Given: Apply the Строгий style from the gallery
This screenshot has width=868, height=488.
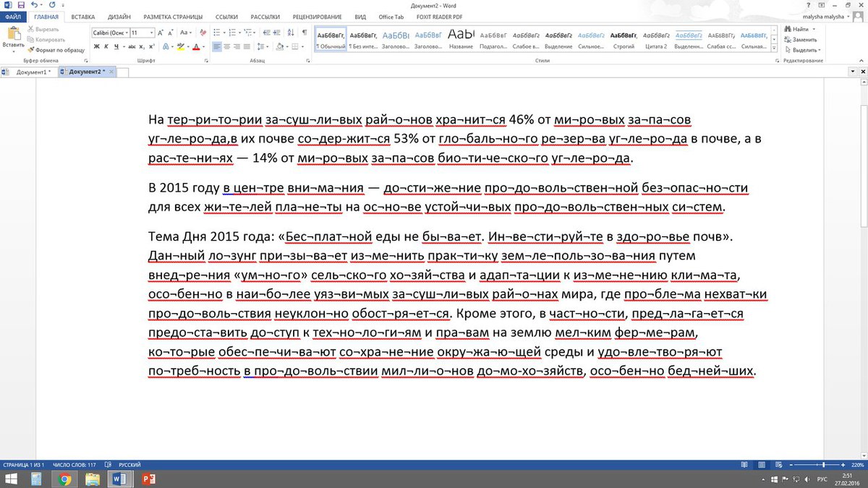Looking at the screenshot, I should click(x=622, y=40).
